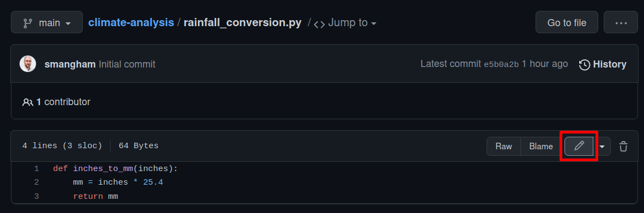Viewport: 644px width, 213px height.
Task: Click the Go to file button
Action: [567, 22]
